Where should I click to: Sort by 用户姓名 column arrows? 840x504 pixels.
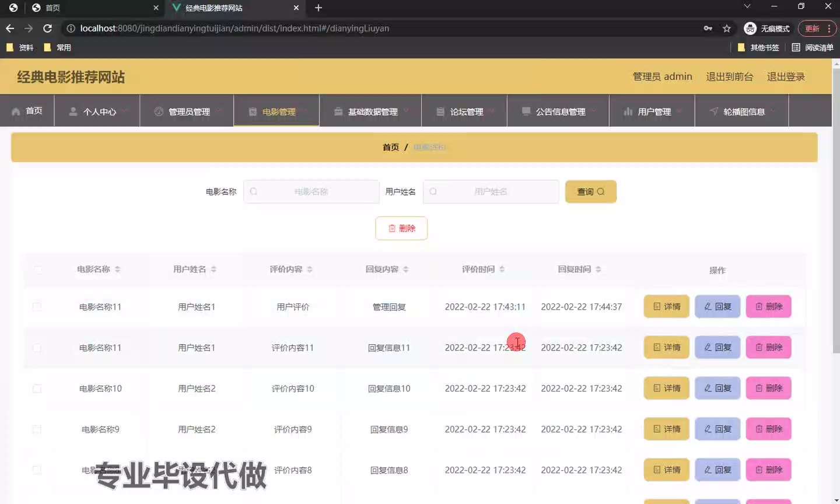pos(213,269)
